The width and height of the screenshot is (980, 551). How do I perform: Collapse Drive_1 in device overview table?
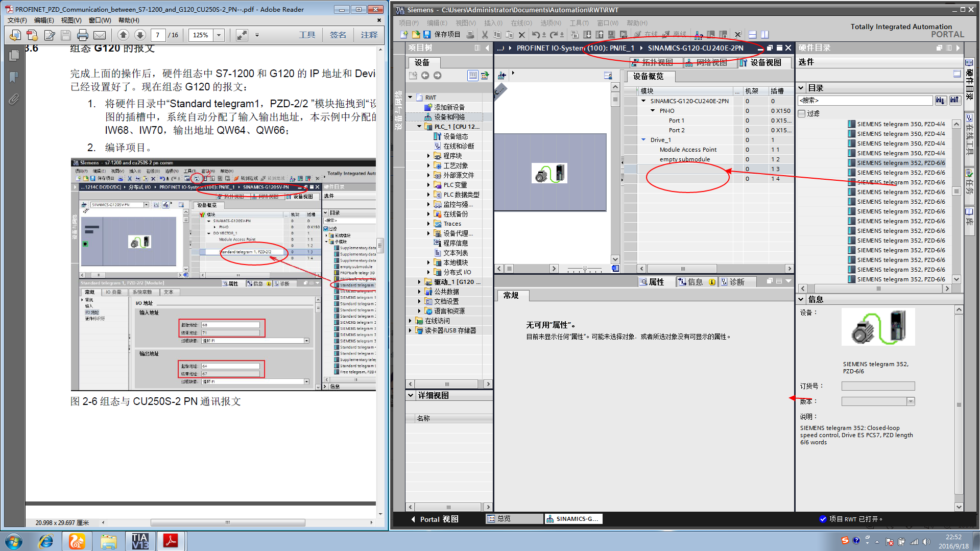tap(643, 140)
